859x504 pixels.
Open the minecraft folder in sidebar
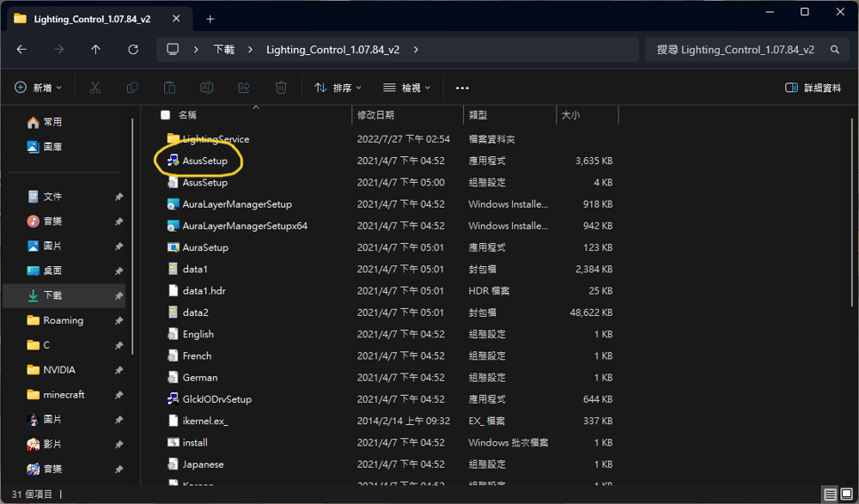[x=64, y=395]
